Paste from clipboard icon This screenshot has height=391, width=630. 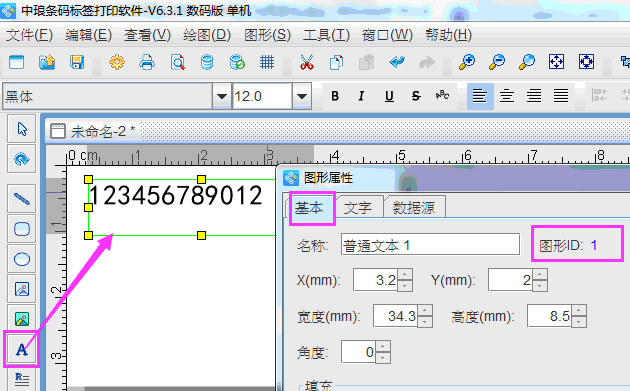[x=366, y=62]
